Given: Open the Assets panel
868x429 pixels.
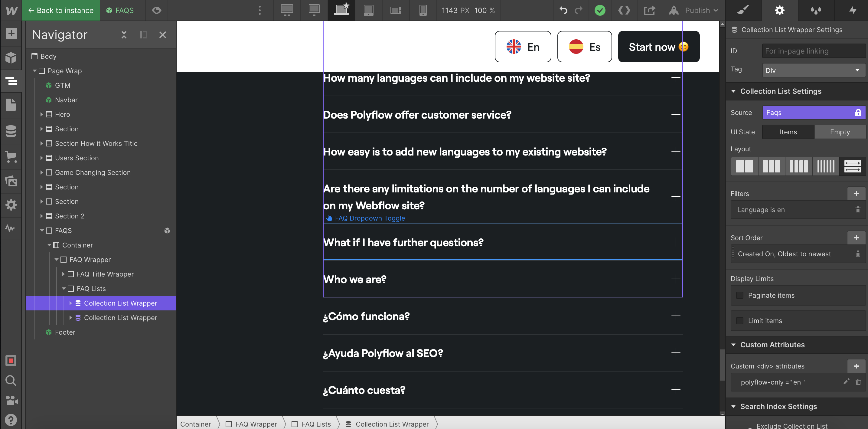Looking at the screenshot, I should [x=11, y=181].
